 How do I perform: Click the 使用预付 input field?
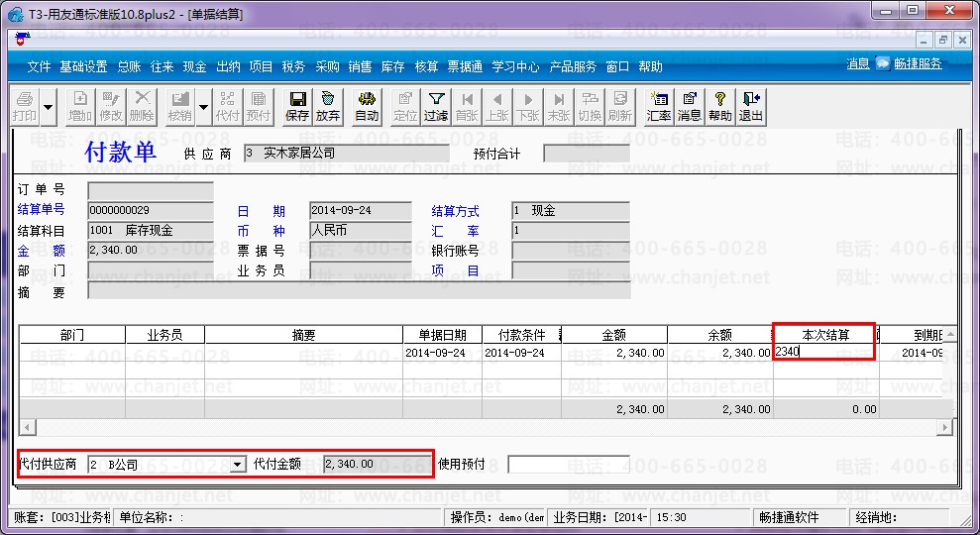point(568,464)
